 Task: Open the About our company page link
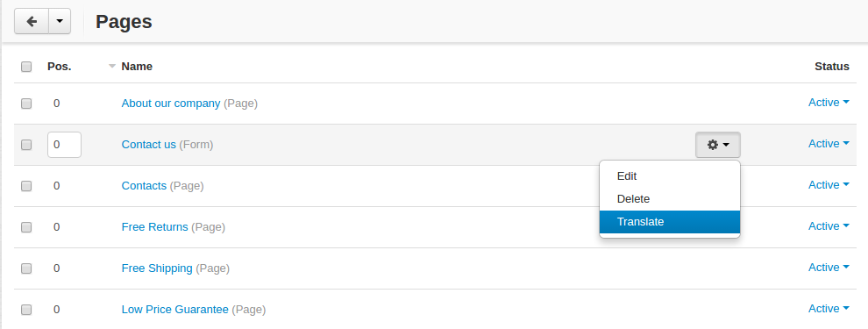[171, 103]
